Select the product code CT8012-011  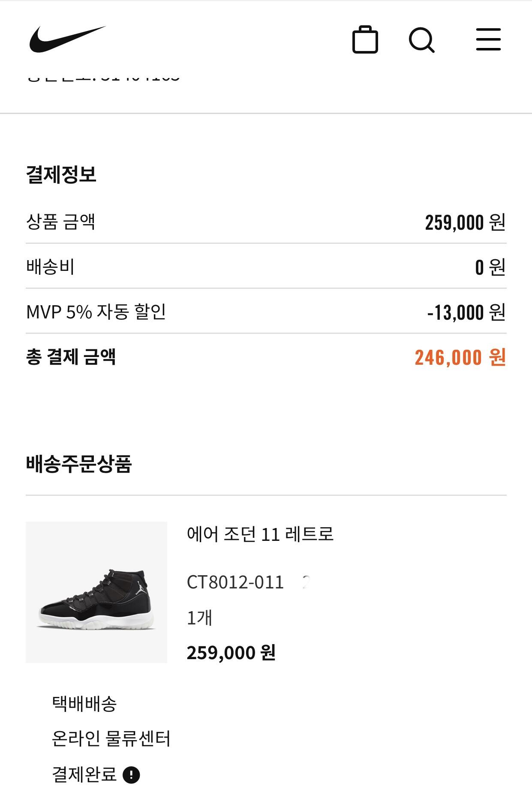235,582
